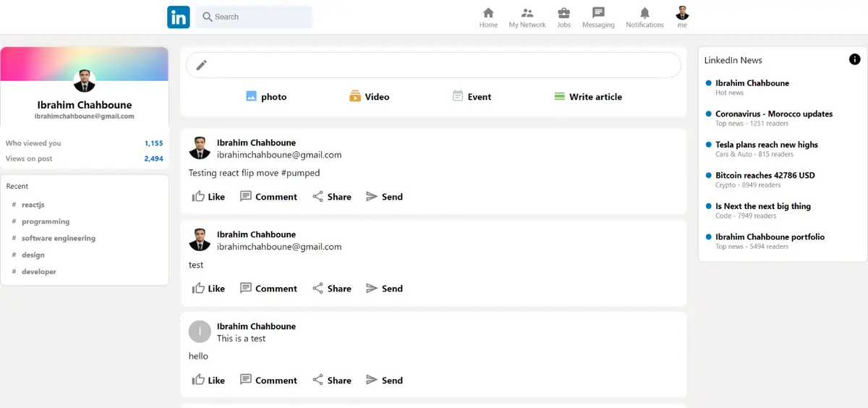This screenshot has height=408, width=868.
Task: Check the Notifications bell
Action: 644,13
